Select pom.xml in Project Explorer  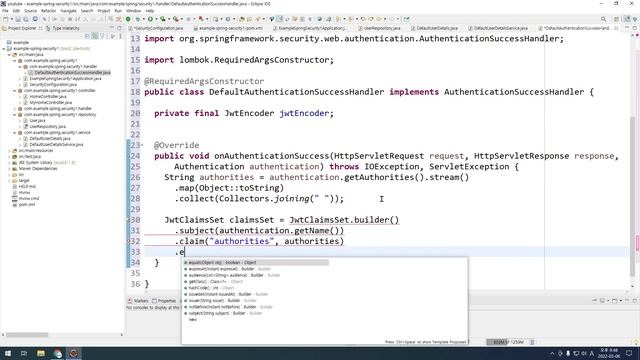tap(27, 204)
